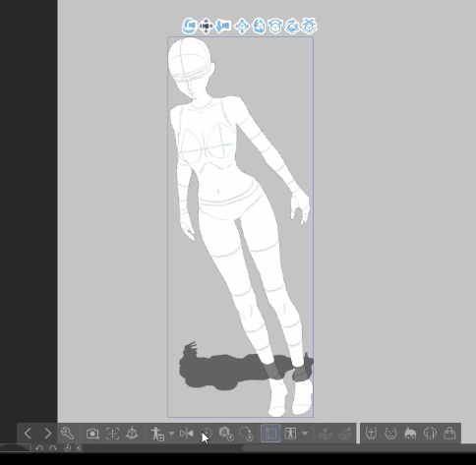Reset the model scale icon
The image size is (476, 465).
pos(226,434)
